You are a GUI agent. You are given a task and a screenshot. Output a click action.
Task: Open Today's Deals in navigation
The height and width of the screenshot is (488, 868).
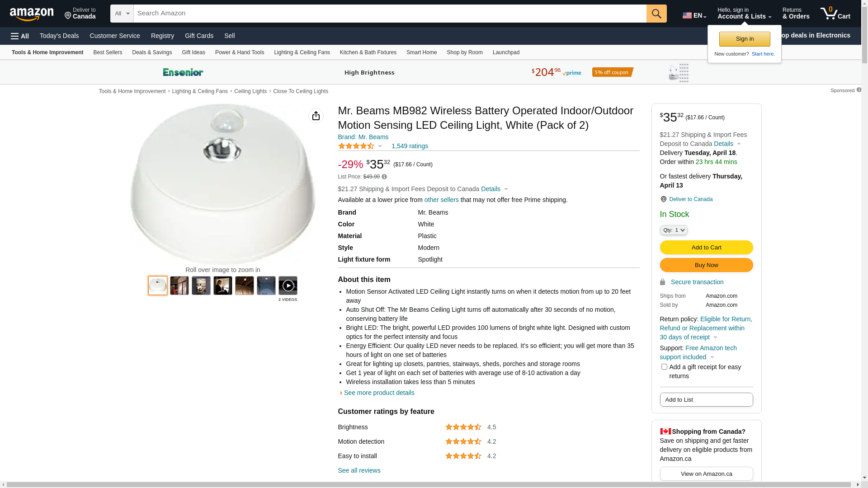[59, 36]
